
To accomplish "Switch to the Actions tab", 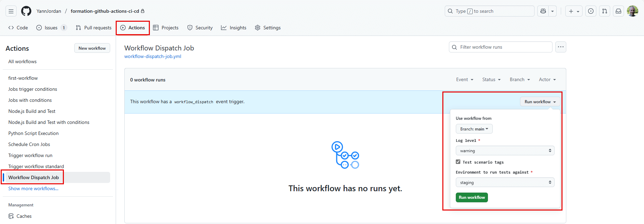I will pyautogui.click(x=133, y=28).
